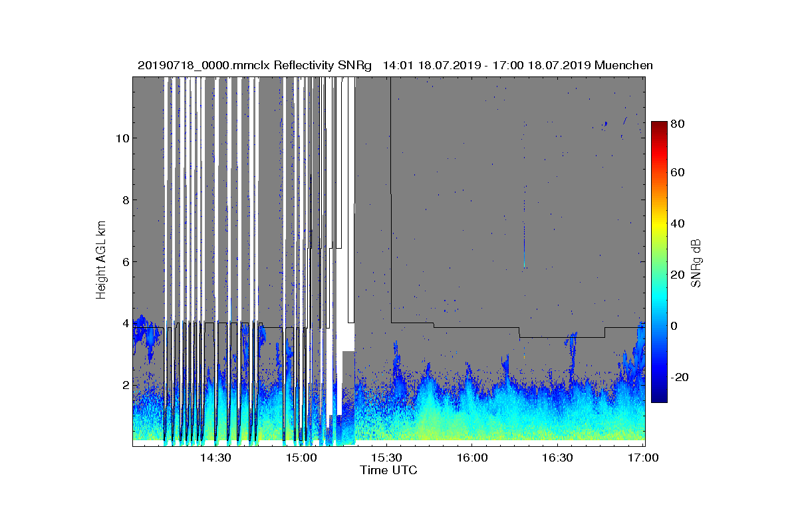798x532 pixels.
Task: Click the 17:00 time axis tick label
Action: [x=642, y=458]
